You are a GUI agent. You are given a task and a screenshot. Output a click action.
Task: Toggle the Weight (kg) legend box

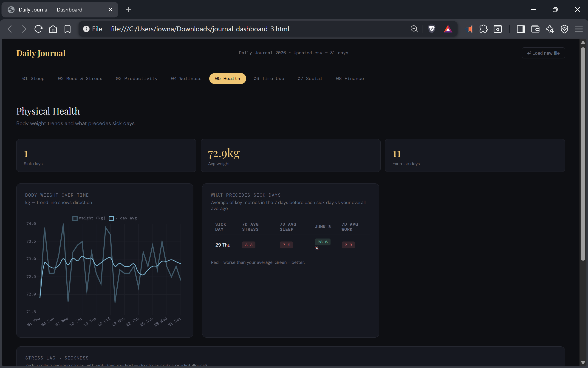click(x=75, y=218)
